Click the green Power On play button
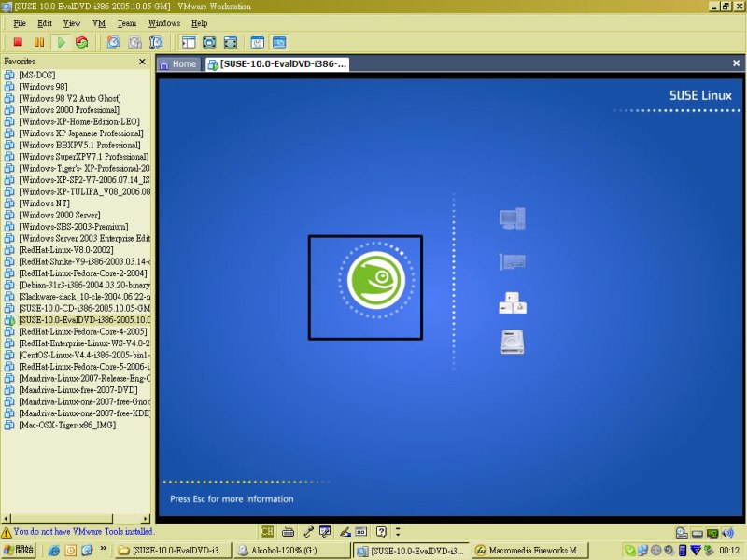The width and height of the screenshot is (747, 560). (61, 42)
